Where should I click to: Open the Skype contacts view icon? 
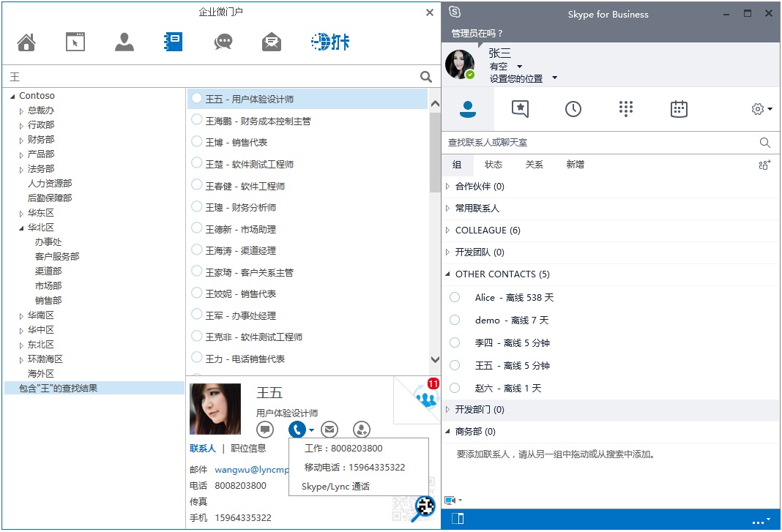coord(468,109)
